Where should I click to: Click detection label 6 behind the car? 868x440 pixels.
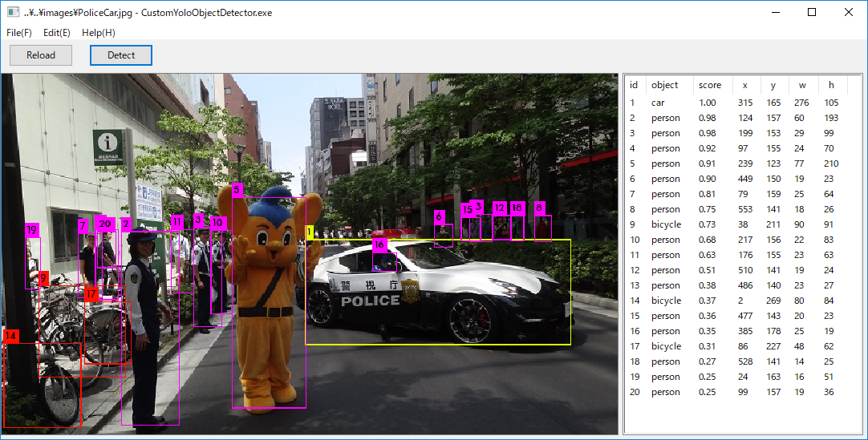coord(440,216)
